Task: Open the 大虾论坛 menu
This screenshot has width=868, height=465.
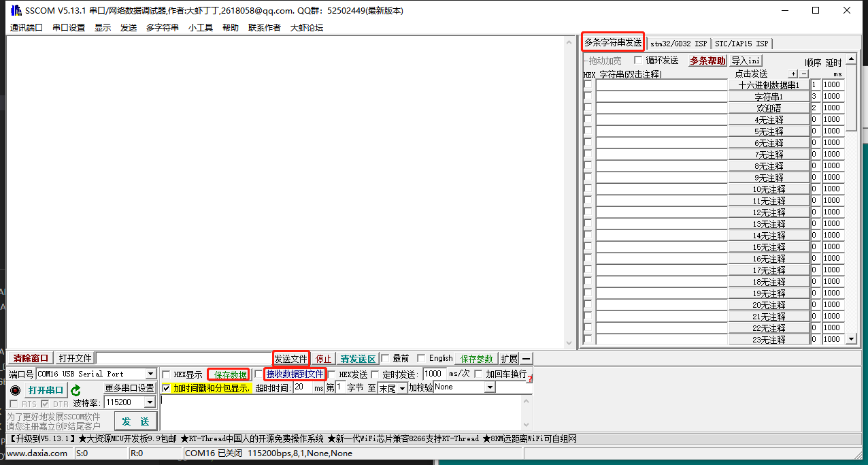Action: 307,28
